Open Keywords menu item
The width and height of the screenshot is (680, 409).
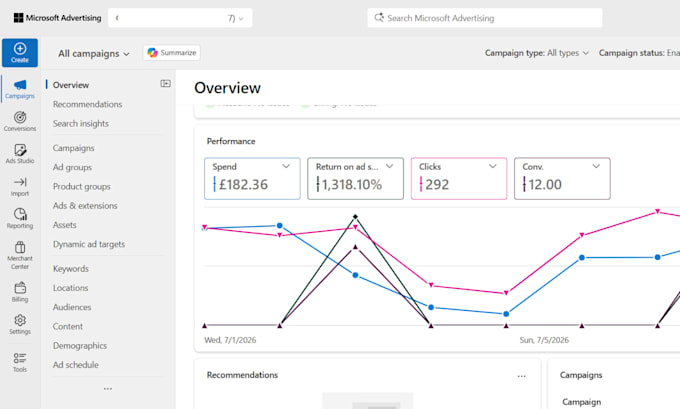tap(71, 268)
